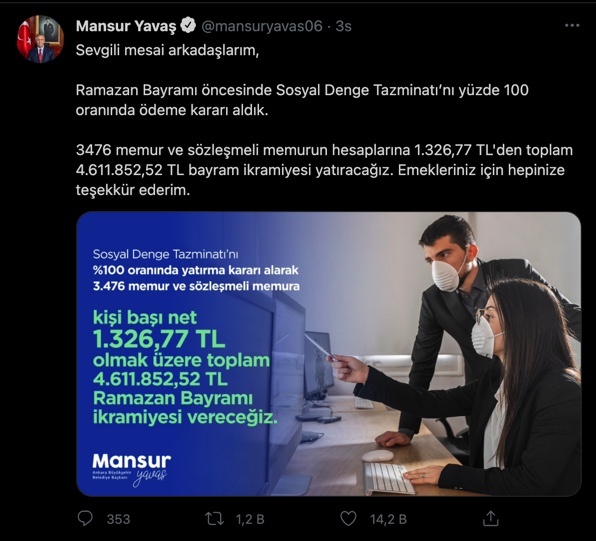596x541 pixels.
Task: Click the 14,2 B likes count
Action: 388,519
